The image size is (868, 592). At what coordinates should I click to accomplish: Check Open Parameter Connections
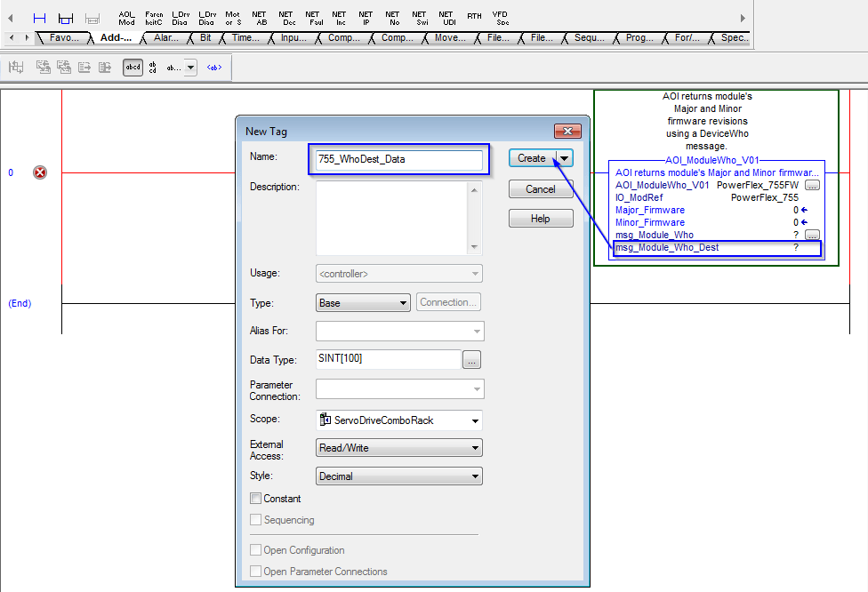coord(256,572)
